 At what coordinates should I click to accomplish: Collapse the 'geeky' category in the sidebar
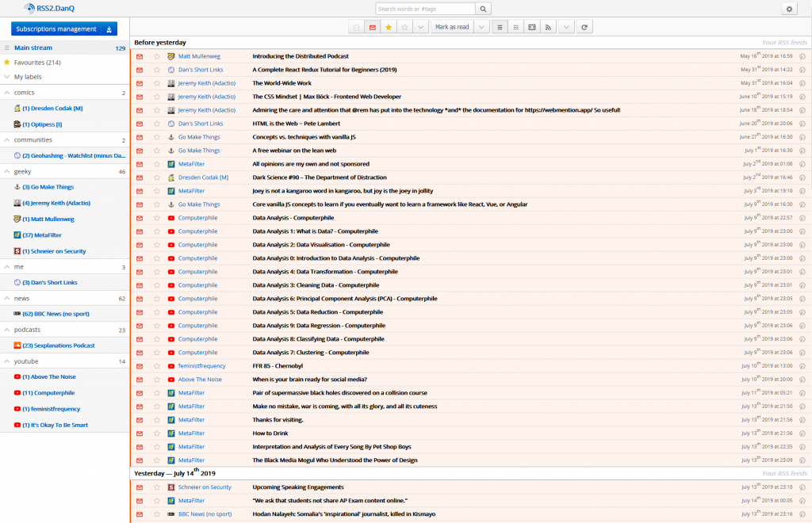7,171
